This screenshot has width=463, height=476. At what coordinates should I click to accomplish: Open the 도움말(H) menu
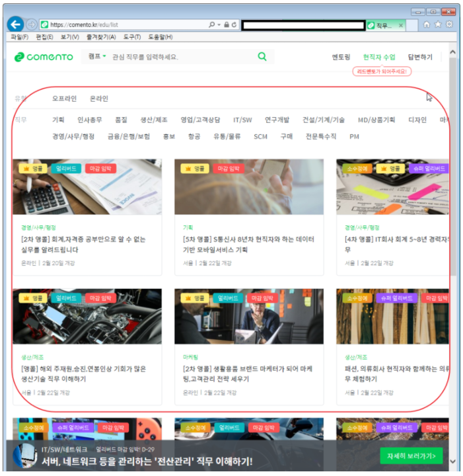pos(160,37)
